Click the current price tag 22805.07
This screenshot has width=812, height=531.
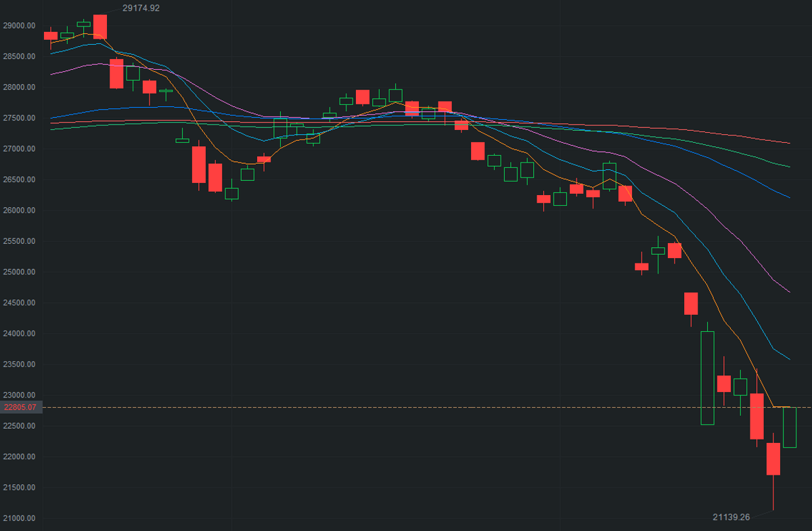point(20,407)
